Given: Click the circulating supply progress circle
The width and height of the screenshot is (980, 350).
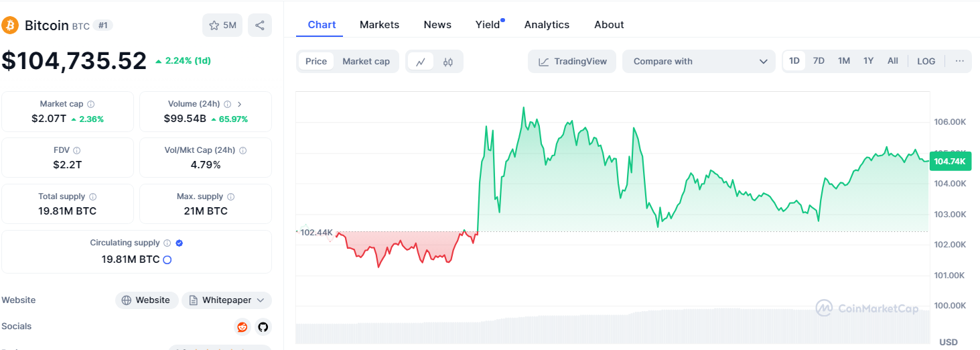Looking at the screenshot, I should [x=167, y=259].
